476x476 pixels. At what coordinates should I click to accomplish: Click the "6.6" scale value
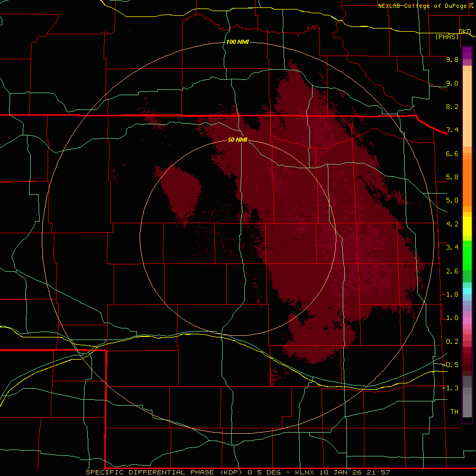coord(452,153)
